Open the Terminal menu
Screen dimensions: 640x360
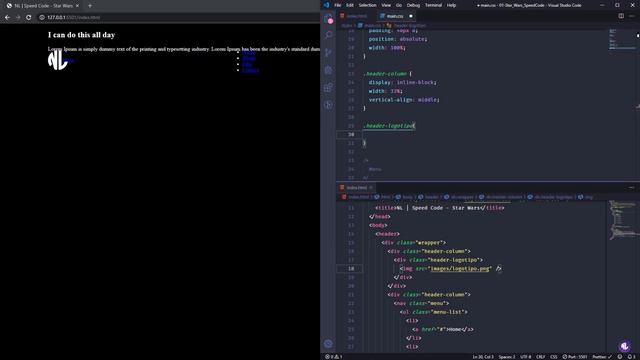pyautogui.click(x=433, y=5)
